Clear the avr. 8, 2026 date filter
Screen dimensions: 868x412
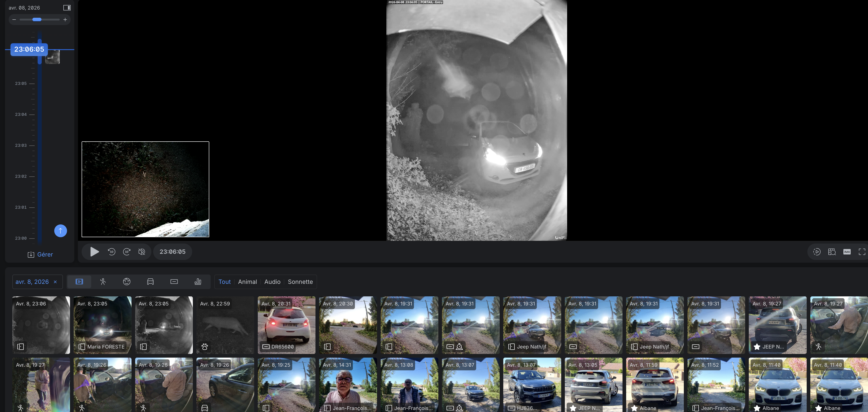55,282
